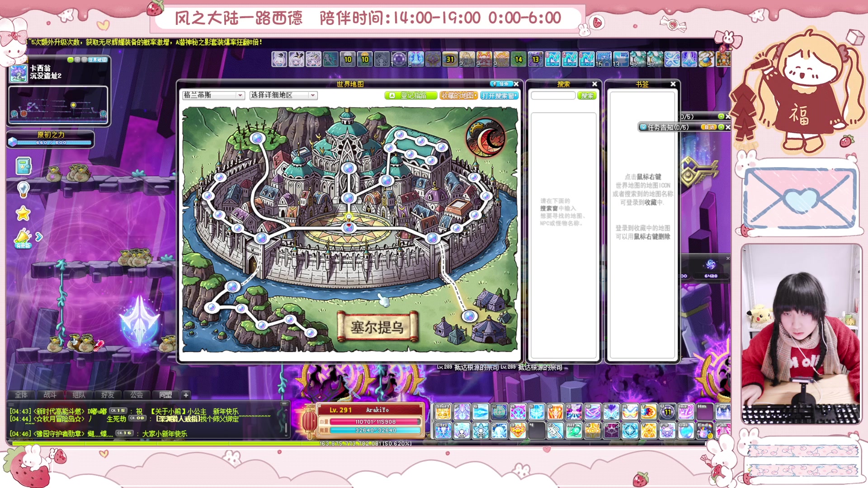Click the search text field in 搜索 panel
The height and width of the screenshot is (488, 868).
[x=553, y=96]
